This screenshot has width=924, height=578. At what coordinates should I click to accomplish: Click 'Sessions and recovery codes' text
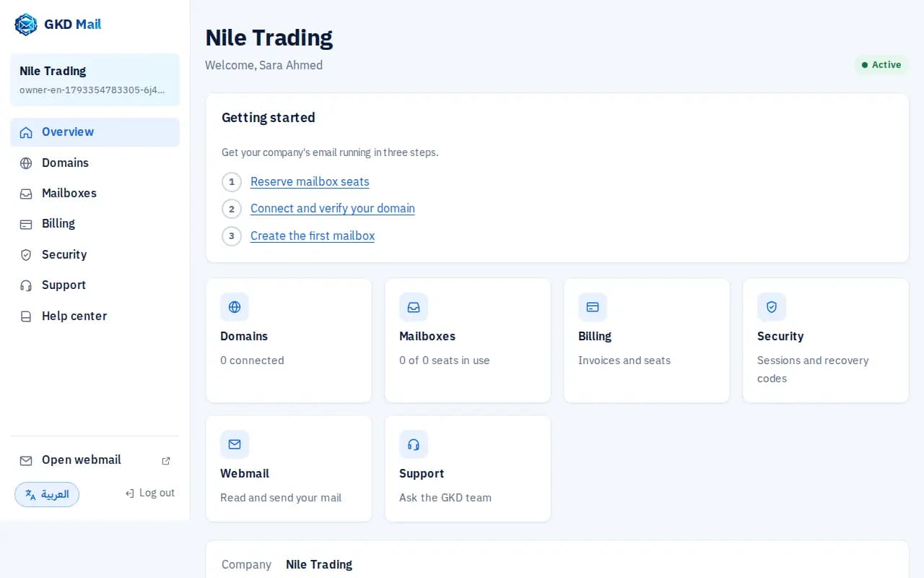pos(813,369)
